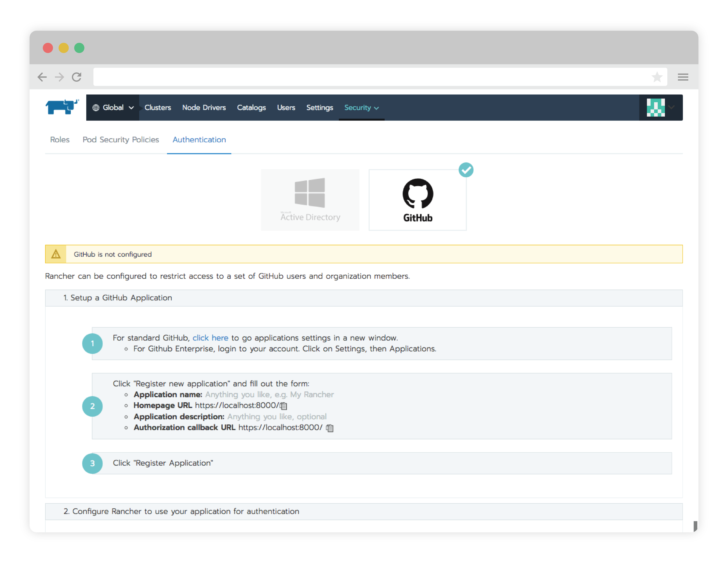
Task: Click the yellow minimize window button
Action: coord(63,48)
